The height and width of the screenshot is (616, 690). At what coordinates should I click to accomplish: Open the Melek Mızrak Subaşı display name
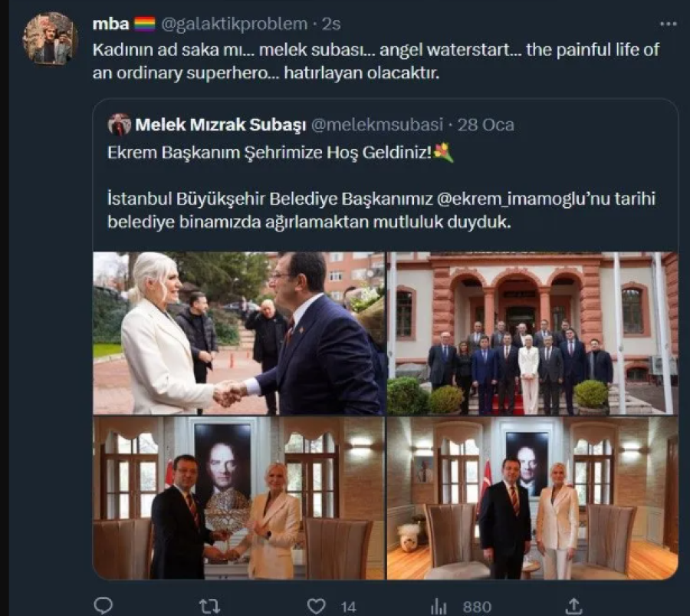[x=221, y=124]
